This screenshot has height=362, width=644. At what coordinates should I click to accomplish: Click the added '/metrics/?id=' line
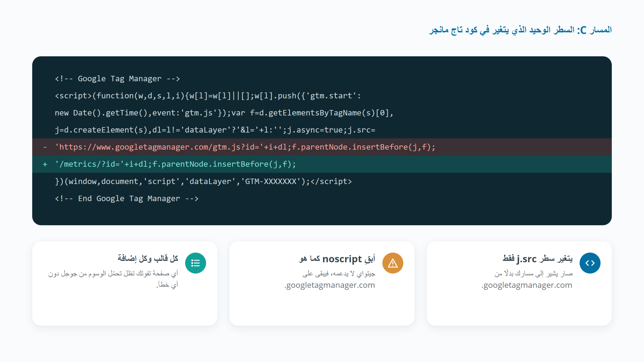coord(322,164)
